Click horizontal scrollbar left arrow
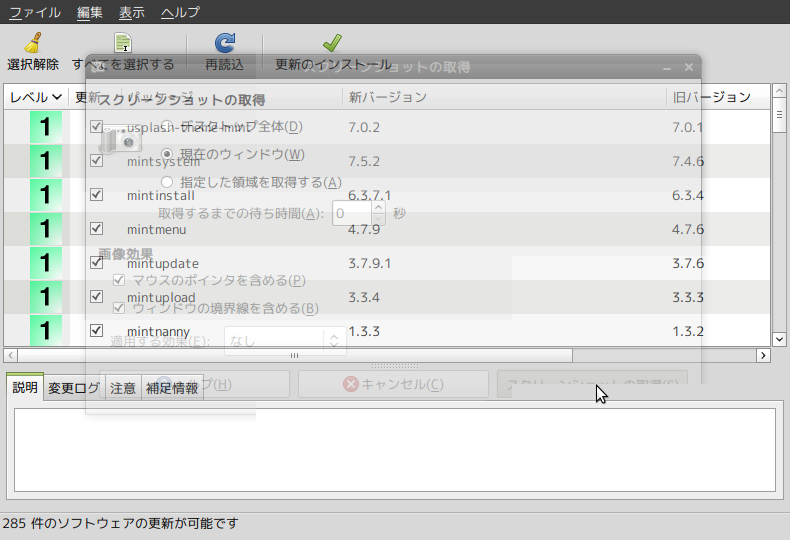 (x=11, y=355)
